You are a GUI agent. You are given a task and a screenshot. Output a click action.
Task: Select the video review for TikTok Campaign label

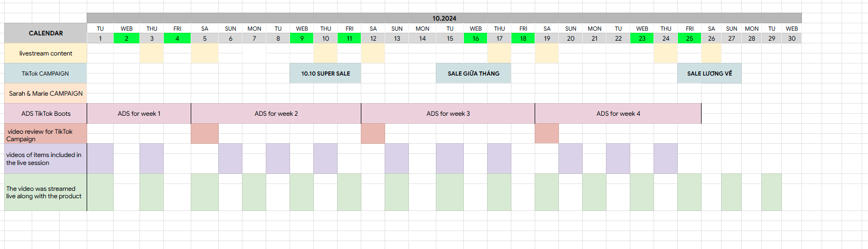pos(45,135)
